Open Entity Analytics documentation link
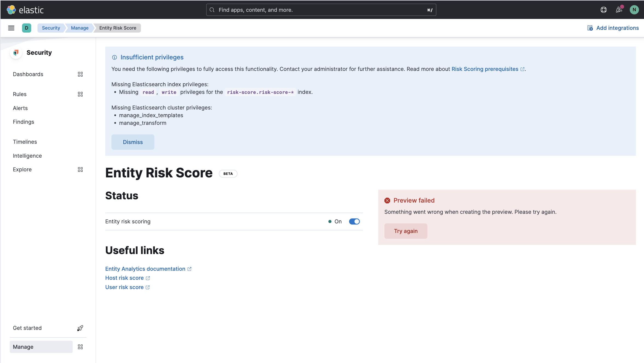Image resolution: width=644 pixels, height=363 pixels. (145, 269)
